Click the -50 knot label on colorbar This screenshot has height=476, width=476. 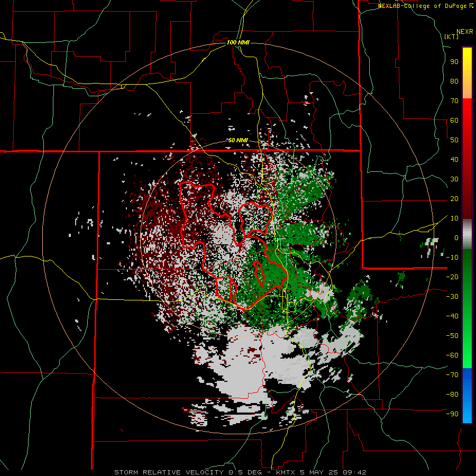click(452, 336)
